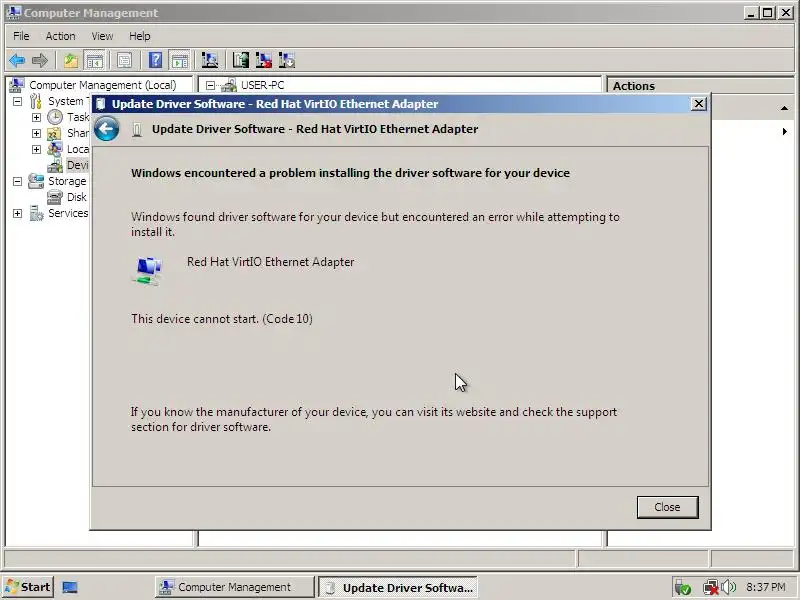Open the Help menu
Image resolution: width=800 pixels, height=600 pixels.
pyautogui.click(x=139, y=36)
